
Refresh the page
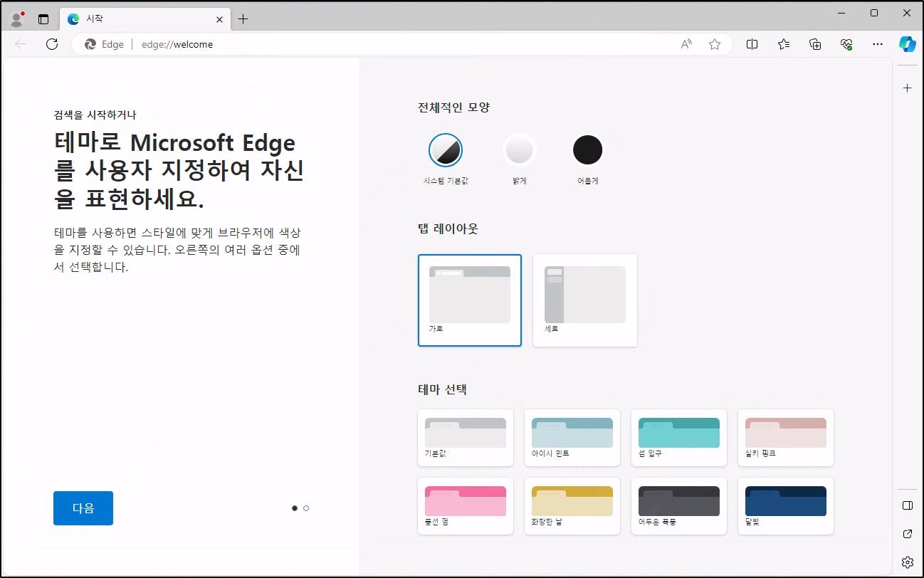pos(51,44)
